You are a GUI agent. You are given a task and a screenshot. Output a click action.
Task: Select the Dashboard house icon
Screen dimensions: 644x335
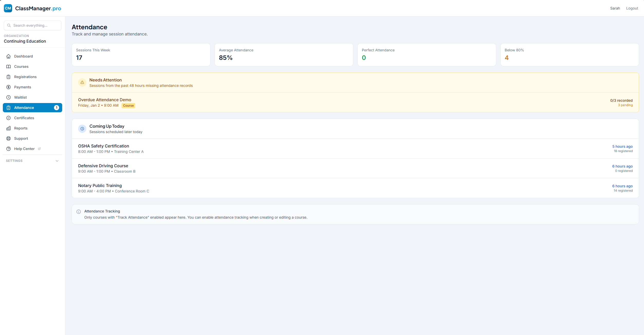pyautogui.click(x=8, y=56)
